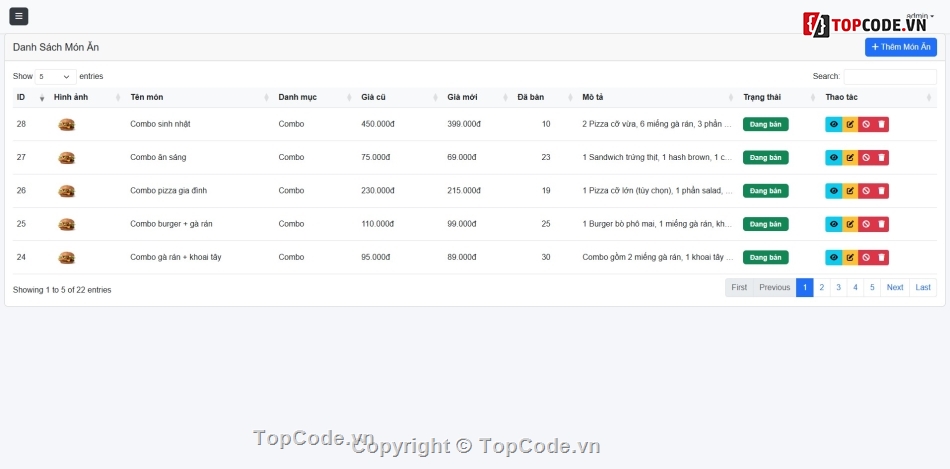This screenshot has width=950, height=469.
Task: Go to the Previous page
Action: coord(775,288)
